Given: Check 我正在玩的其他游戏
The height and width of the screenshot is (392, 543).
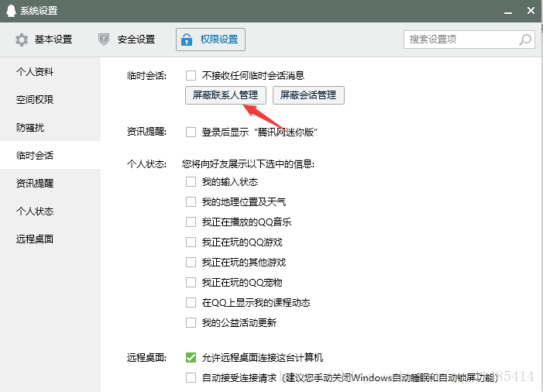Looking at the screenshot, I should pos(191,262).
